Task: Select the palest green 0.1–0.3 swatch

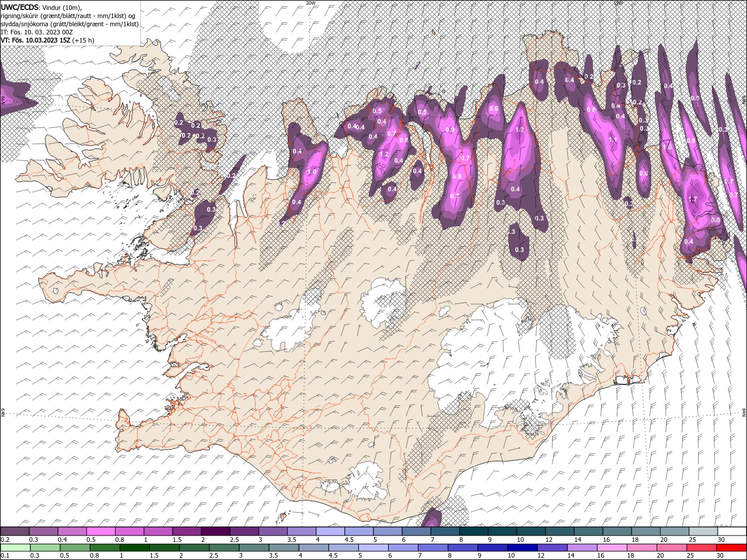Action: [15, 548]
